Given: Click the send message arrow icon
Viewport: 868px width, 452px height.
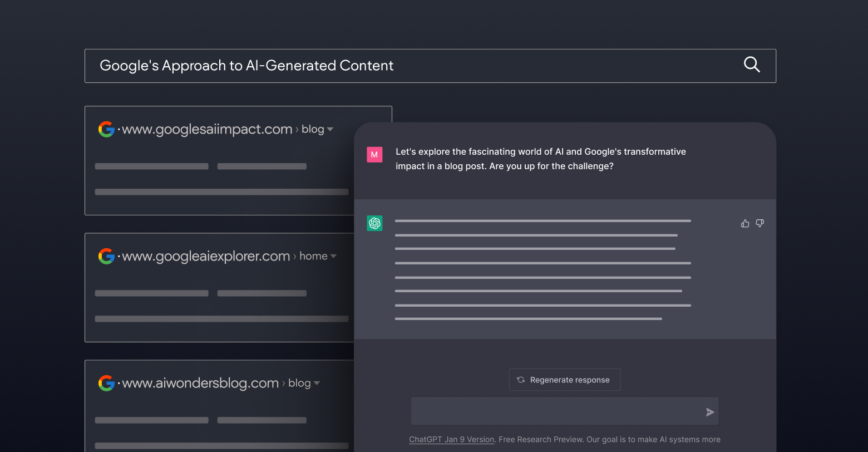Looking at the screenshot, I should pos(710,412).
